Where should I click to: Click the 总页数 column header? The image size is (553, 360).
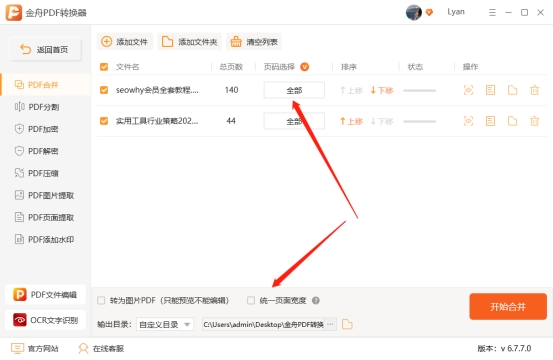pyautogui.click(x=231, y=67)
